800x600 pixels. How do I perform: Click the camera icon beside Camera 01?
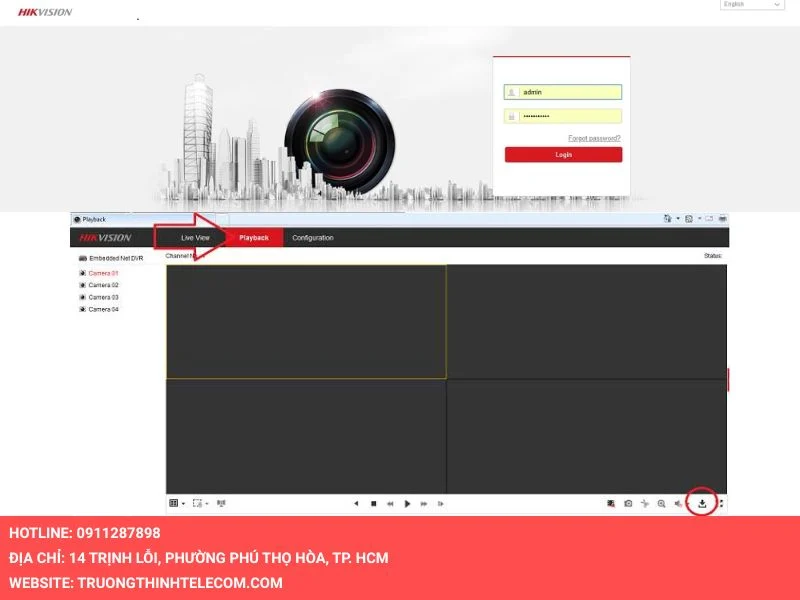[83, 273]
